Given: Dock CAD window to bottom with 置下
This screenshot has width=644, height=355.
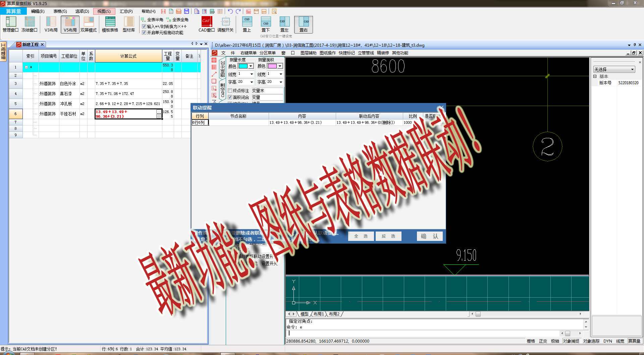Looking at the screenshot, I should coord(266,24).
